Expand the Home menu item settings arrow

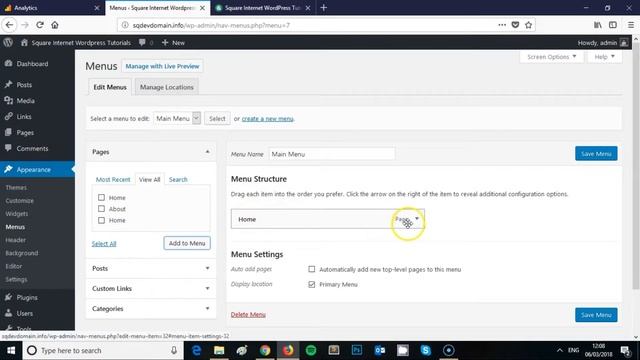[417, 219]
